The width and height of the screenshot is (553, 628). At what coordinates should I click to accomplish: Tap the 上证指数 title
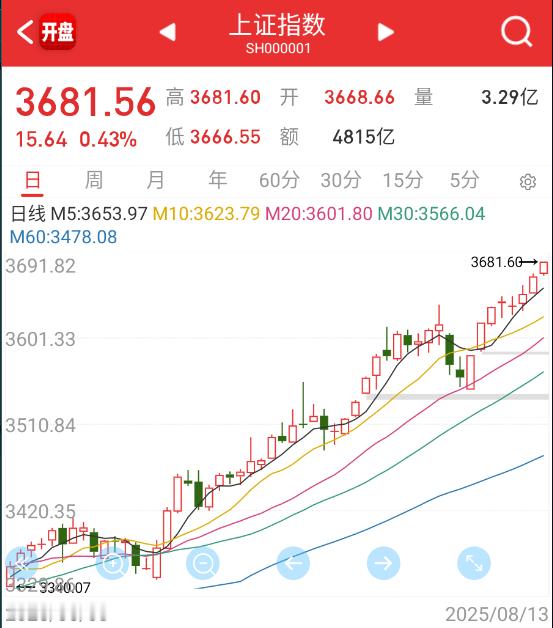[x=277, y=25]
